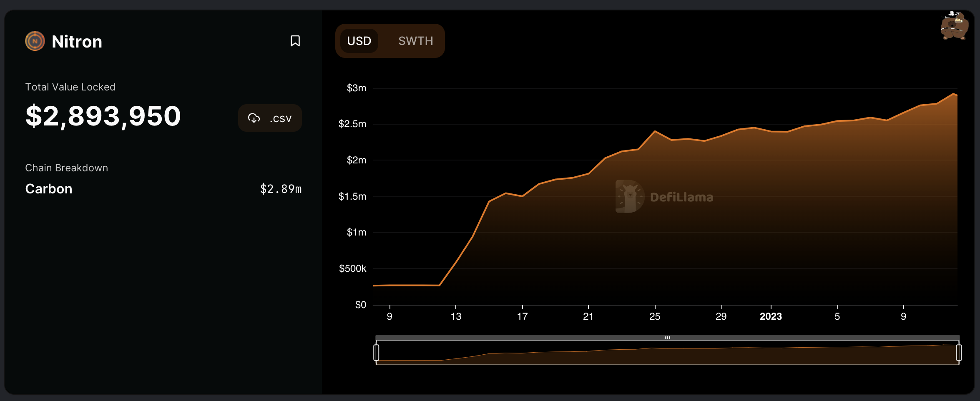Click the $3m y-axis label
Image resolution: width=980 pixels, height=401 pixels.
coord(357,88)
